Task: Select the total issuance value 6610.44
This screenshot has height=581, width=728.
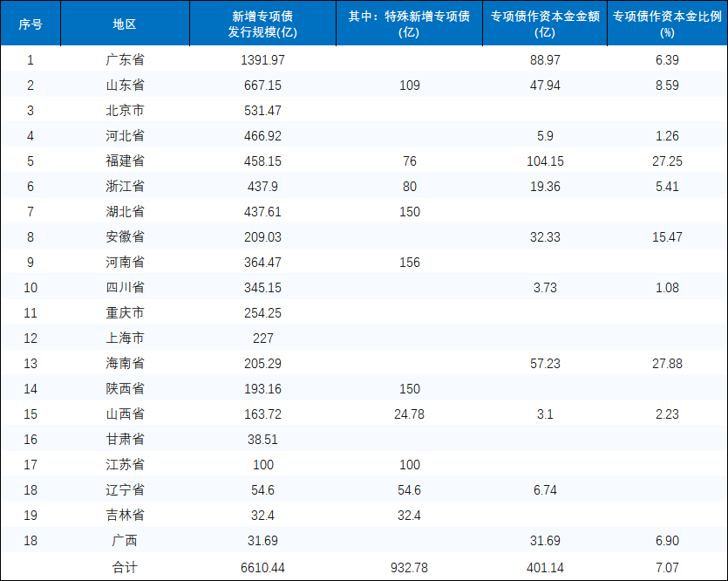Action: pyautogui.click(x=262, y=567)
